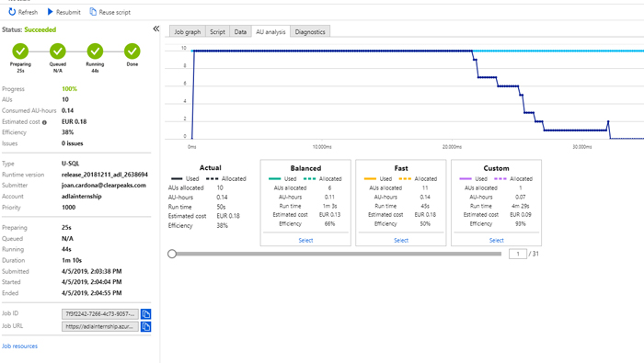644x363 pixels.
Task: Click the Done stage checkmark
Action: click(132, 51)
